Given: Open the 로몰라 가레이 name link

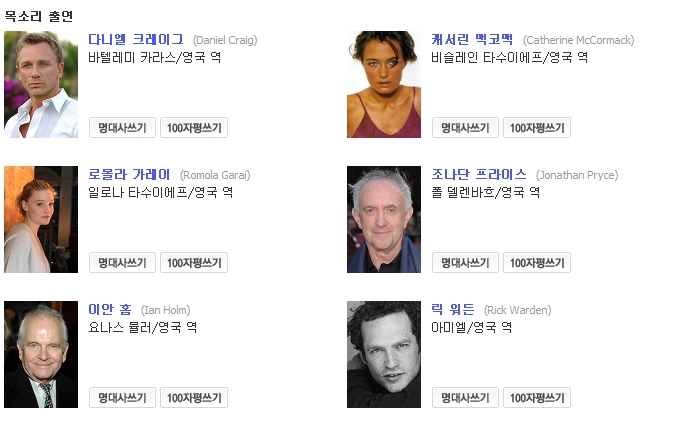Looking at the screenshot, I should pos(129,175).
